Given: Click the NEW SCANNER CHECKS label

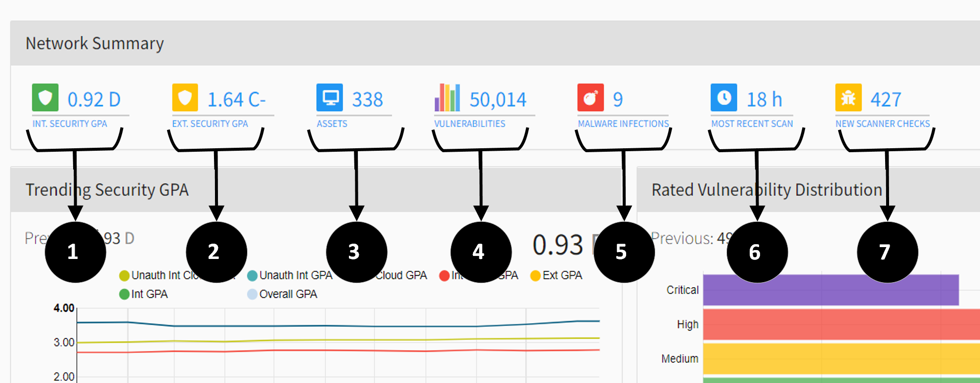Looking at the screenshot, I should click(883, 124).
